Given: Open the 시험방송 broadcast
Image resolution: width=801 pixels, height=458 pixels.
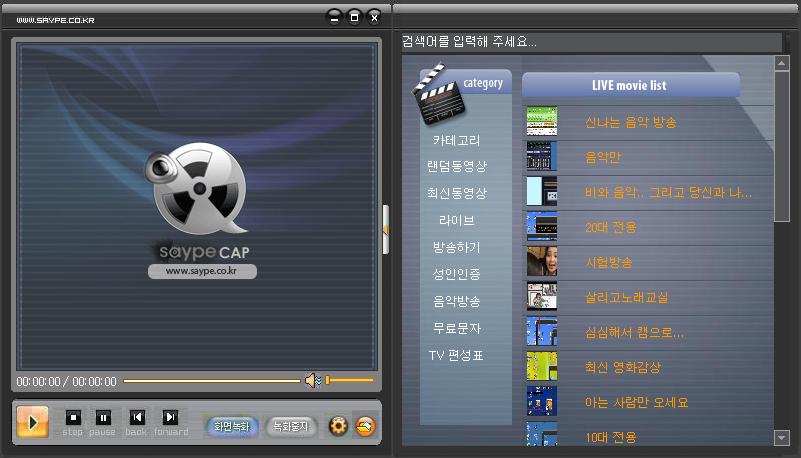Looking at the screenshot, I should click(608, 262).
